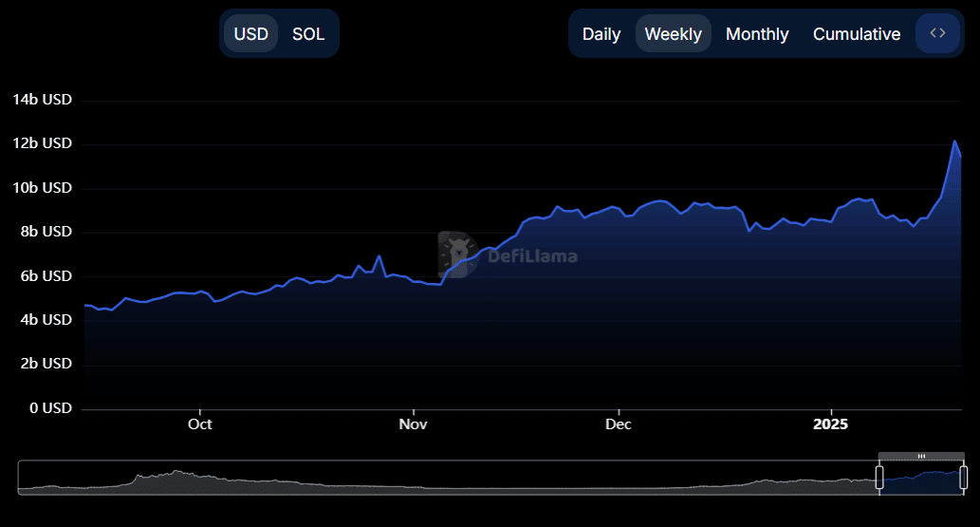This screenshot has height=527, width=980.
Task: Click the Oct label on x-axis
Action: pyautogui.click(x=199, y=424)
